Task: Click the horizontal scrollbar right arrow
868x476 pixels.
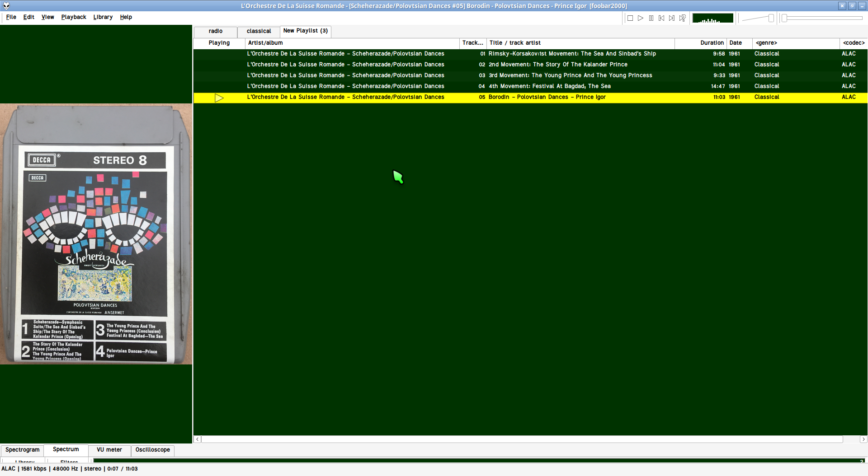Action: point(863,439)
